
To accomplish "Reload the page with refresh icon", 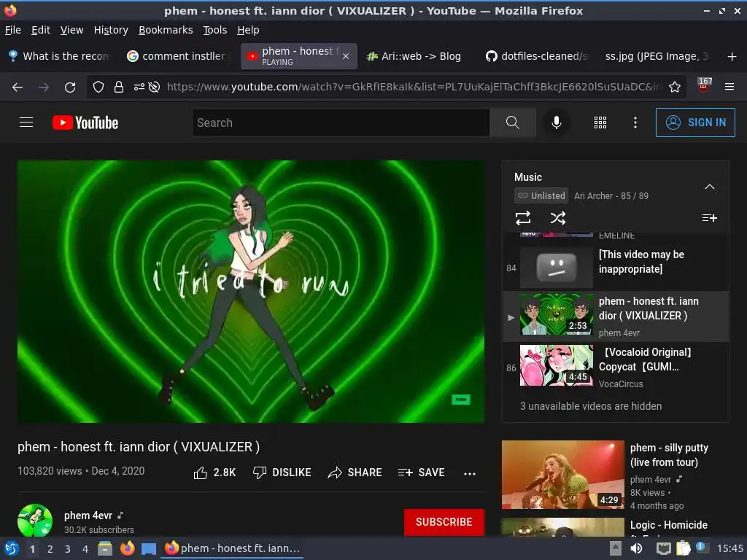I will (x=70, y=87).
